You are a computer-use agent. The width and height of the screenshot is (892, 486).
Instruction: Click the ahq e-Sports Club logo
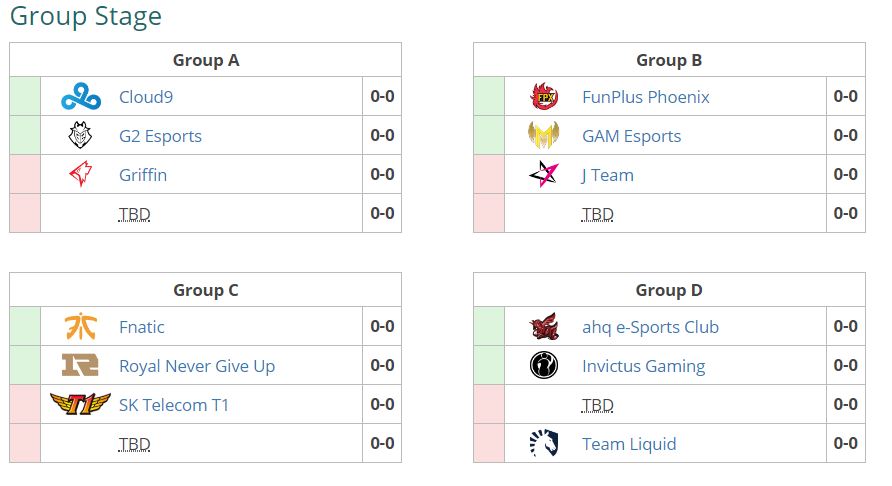tap(544, 327)
